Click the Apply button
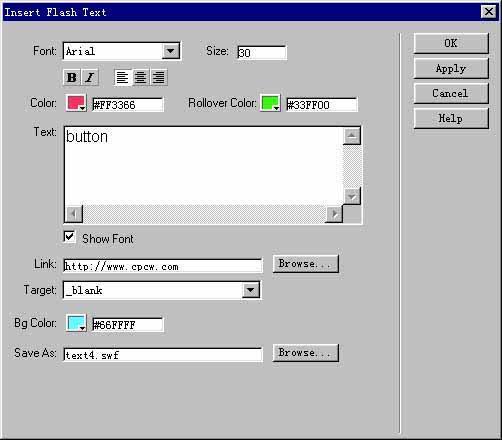The width and height of the screenshot is (502, 440). (x=451, y=68)
